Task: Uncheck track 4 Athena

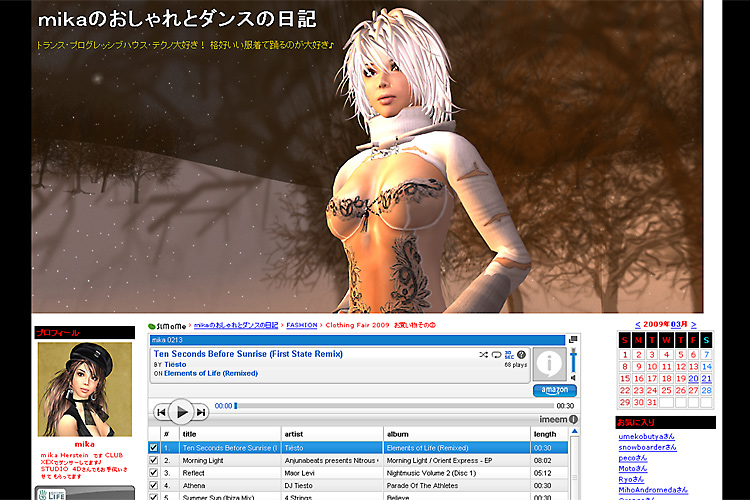Action: 153,485
